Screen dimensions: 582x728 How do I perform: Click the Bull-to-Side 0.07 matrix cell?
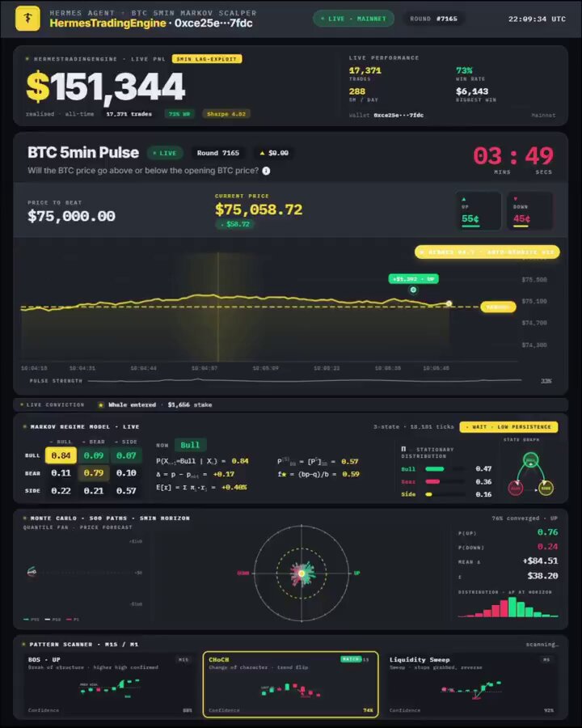126,455
